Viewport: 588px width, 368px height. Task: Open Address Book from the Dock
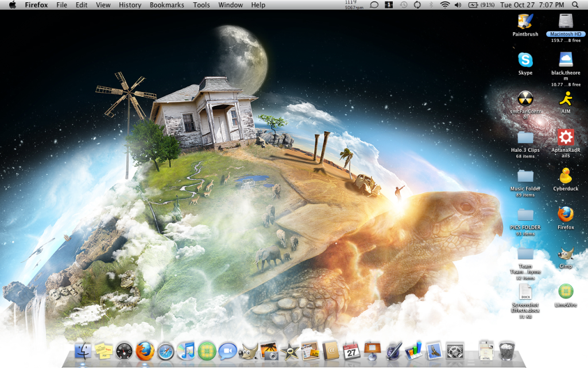[331, 351]
